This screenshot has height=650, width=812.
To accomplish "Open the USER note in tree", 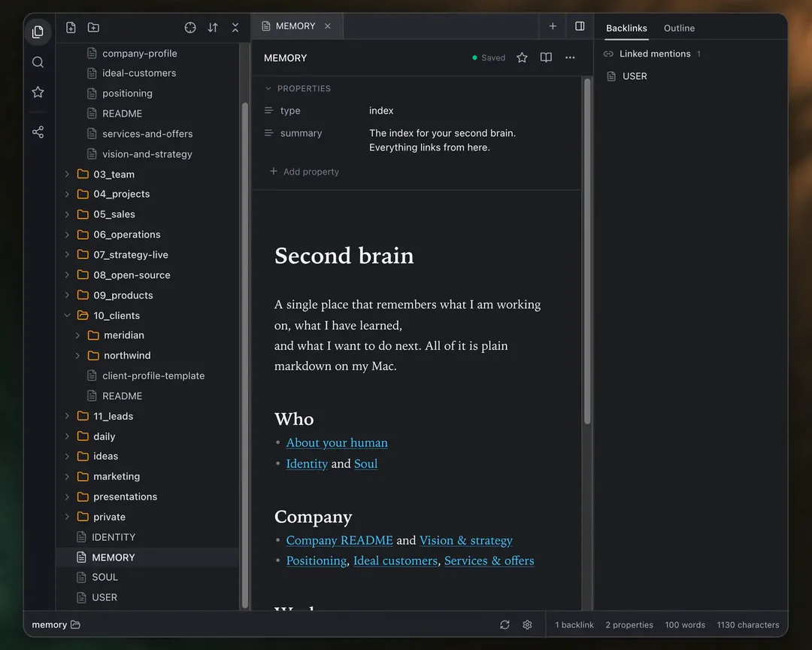I will 104,597.
